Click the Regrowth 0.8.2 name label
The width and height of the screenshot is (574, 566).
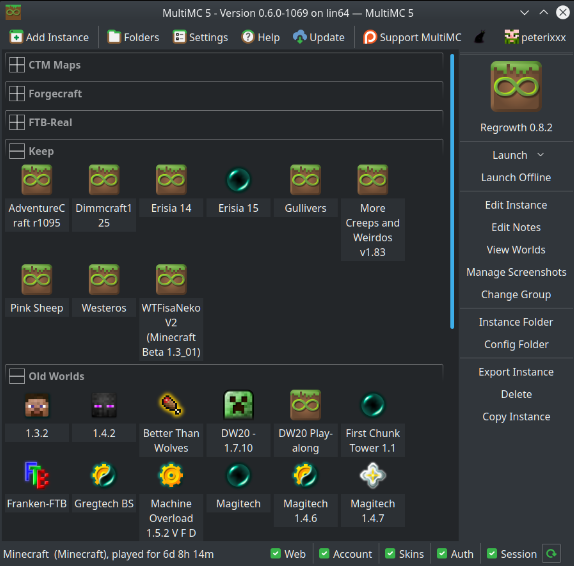pos(516,127)
